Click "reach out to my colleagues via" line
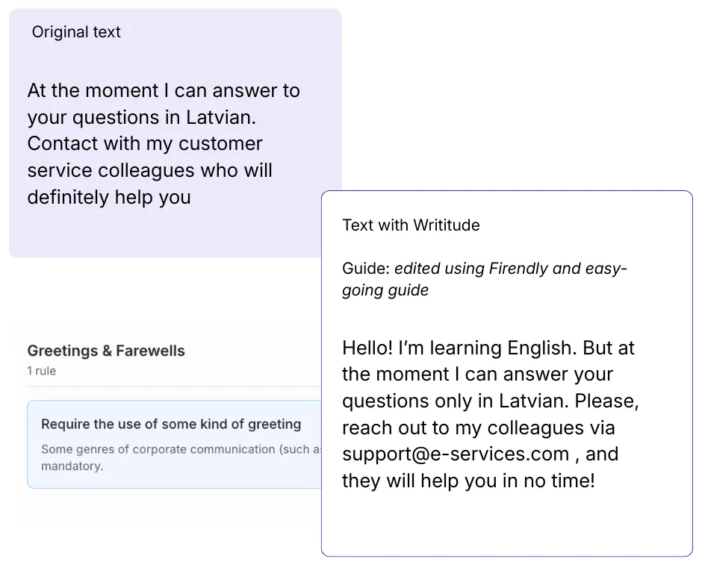702x588 pixels. (x=478, y=428)
